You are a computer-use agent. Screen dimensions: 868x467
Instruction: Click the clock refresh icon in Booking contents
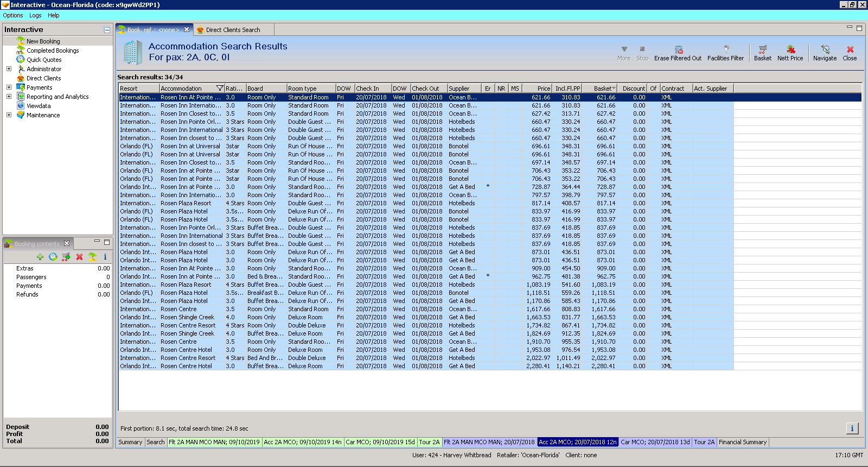click(x=53, y=257)
